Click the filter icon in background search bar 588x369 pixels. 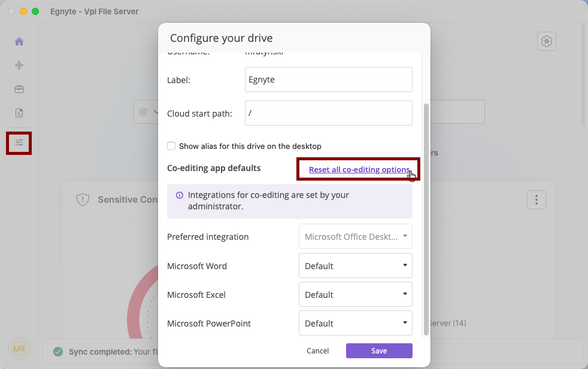pos(143,112)
